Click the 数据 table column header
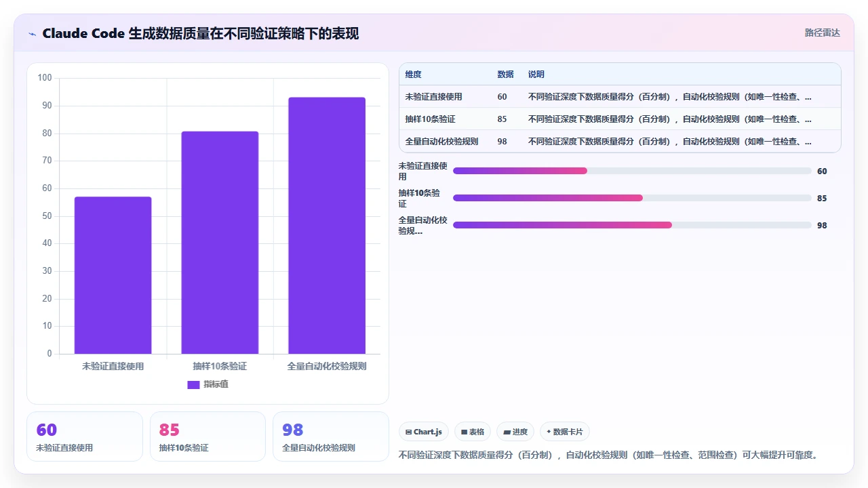 point(505,75)
